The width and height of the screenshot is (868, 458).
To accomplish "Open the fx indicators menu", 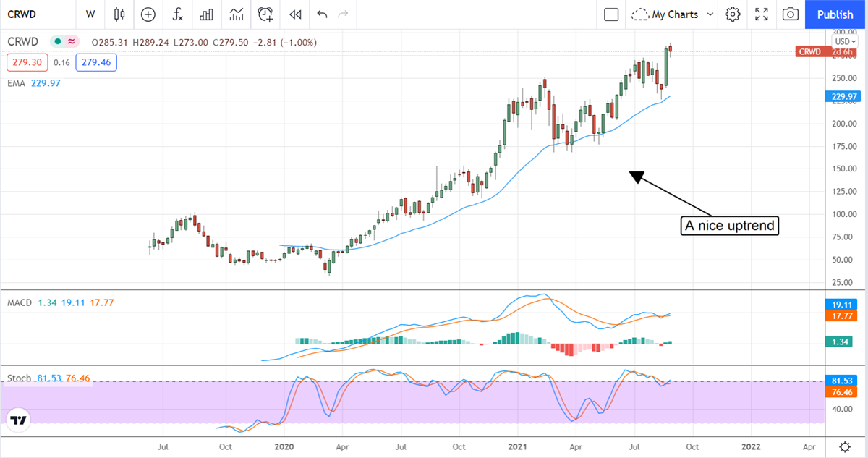I will (177, 14).
